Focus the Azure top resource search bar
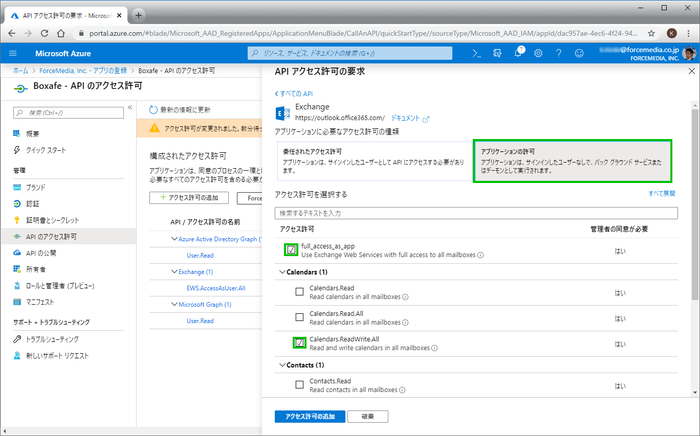Viewport: 700px width, 436px height. (350, 53)
